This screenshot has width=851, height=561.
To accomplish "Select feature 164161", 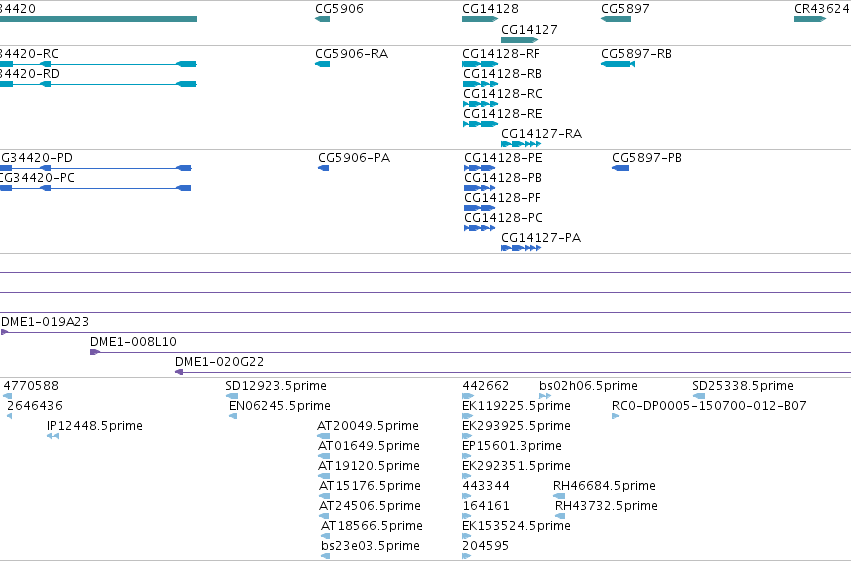I will 466,516.
